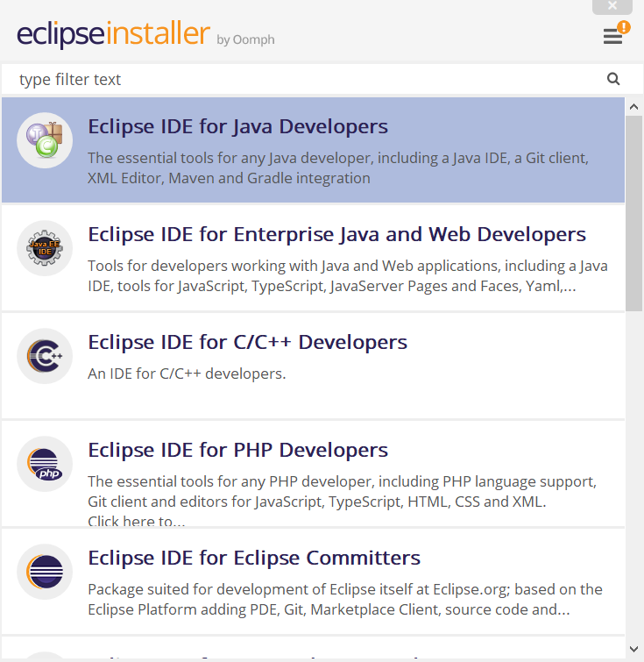Click 'by Oomph' label
644x662 pixels.
[x=245, y=39]
